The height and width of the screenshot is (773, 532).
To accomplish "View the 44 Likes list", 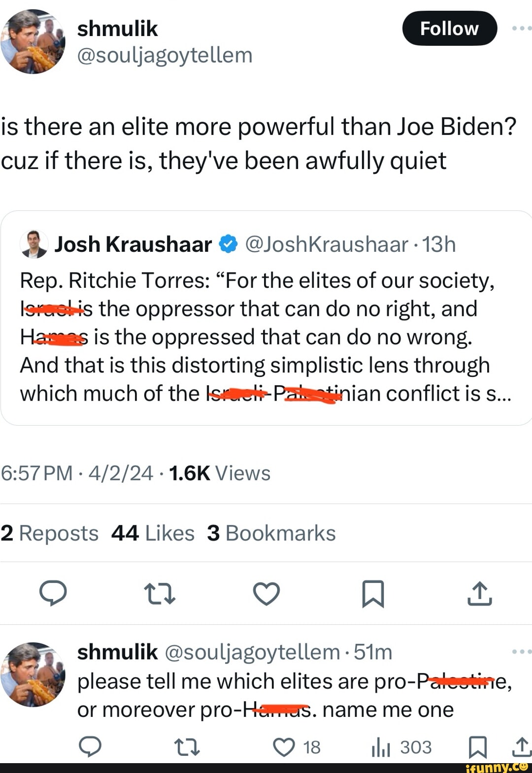I will 153,533.
